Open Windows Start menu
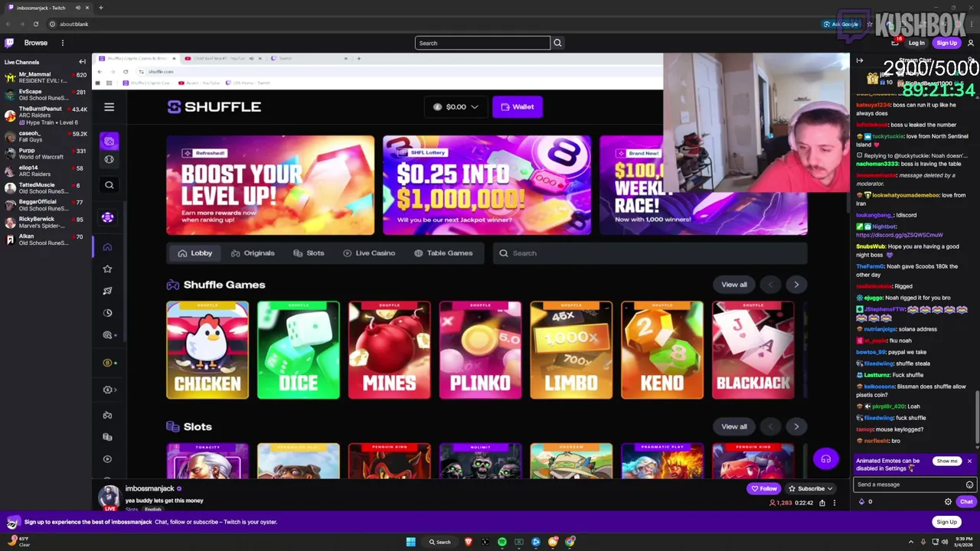This screenshot has width=980, height=551. pyautogui.click(x=411, y=542)
